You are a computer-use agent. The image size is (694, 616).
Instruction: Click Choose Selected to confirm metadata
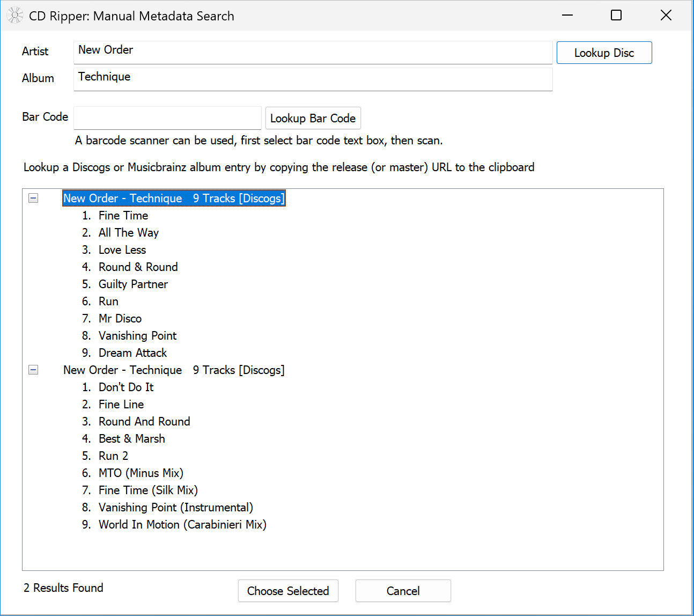[288, 591]
